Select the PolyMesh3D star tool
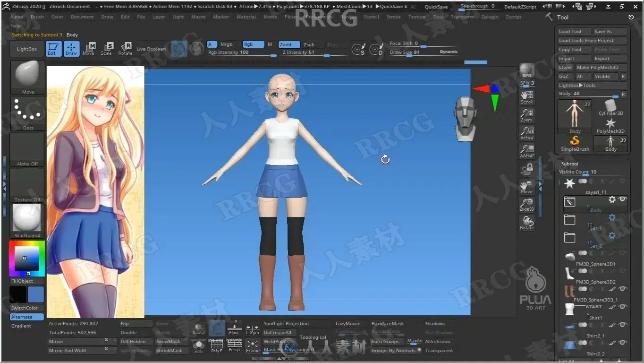Screen dimensions: 644x363 [x=610, y=126]
